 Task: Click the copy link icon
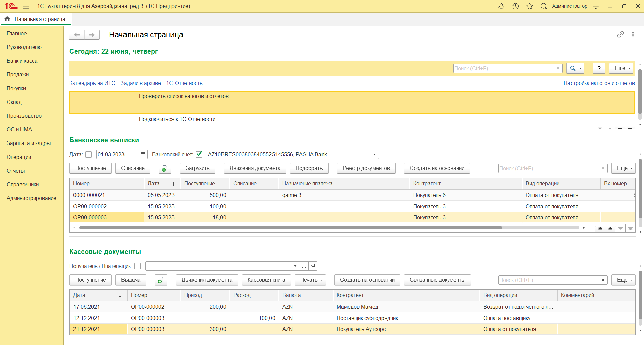[620, 34]
